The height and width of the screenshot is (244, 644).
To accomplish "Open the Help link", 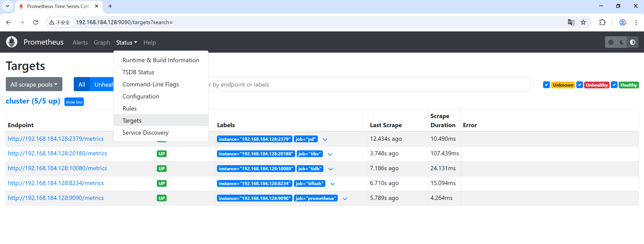I will 149,43.
